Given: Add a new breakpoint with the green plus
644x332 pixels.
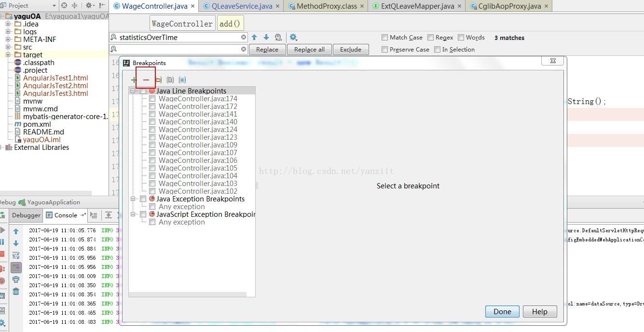Looking at the screenshot, I should (134, 80).
